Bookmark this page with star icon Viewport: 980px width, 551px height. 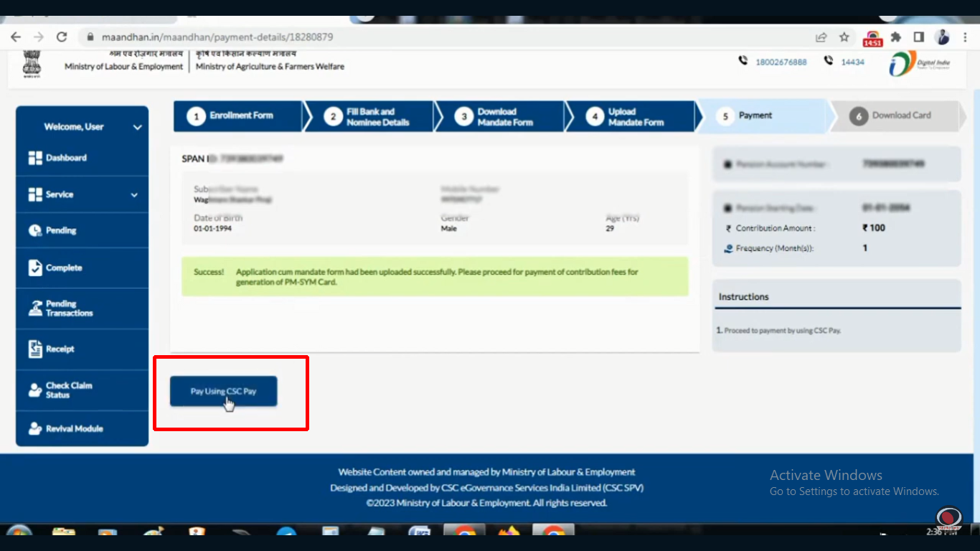click(x=844, y=37)
